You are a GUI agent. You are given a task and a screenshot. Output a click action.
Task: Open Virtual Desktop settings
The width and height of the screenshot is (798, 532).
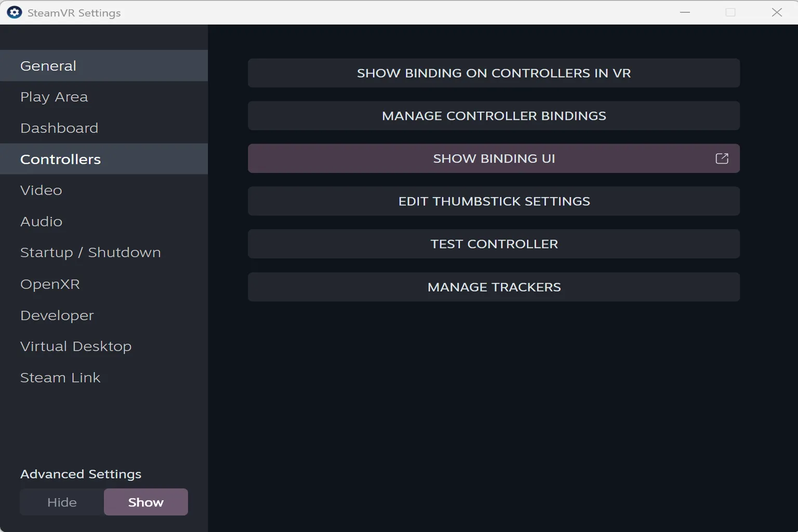click(x=104, y=347)
